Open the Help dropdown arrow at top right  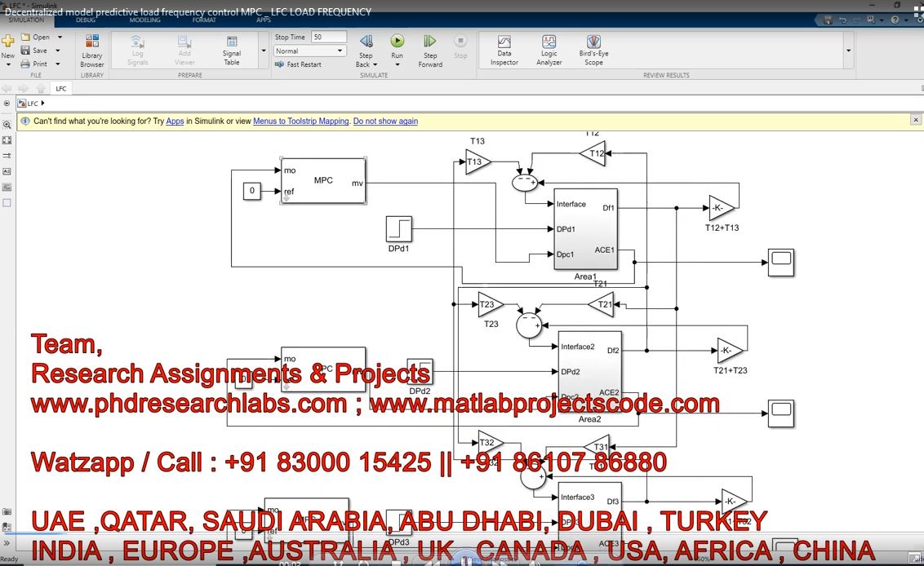[905, 20]
